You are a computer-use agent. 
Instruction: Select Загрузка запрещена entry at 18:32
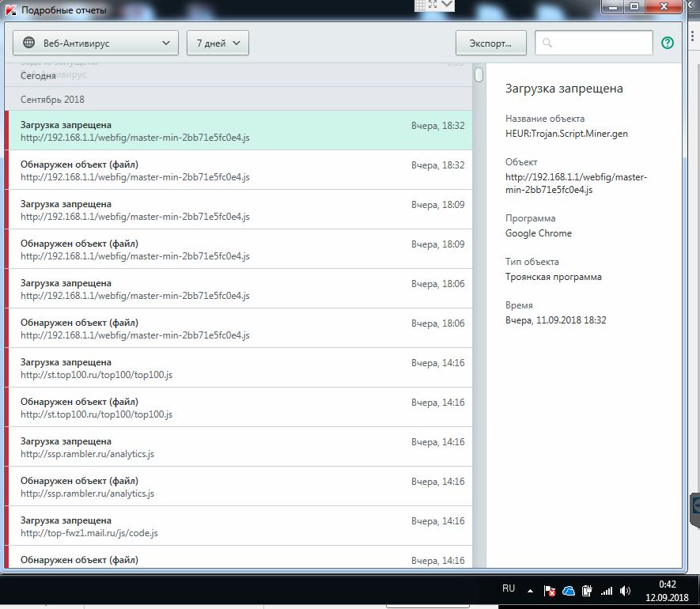240,130
